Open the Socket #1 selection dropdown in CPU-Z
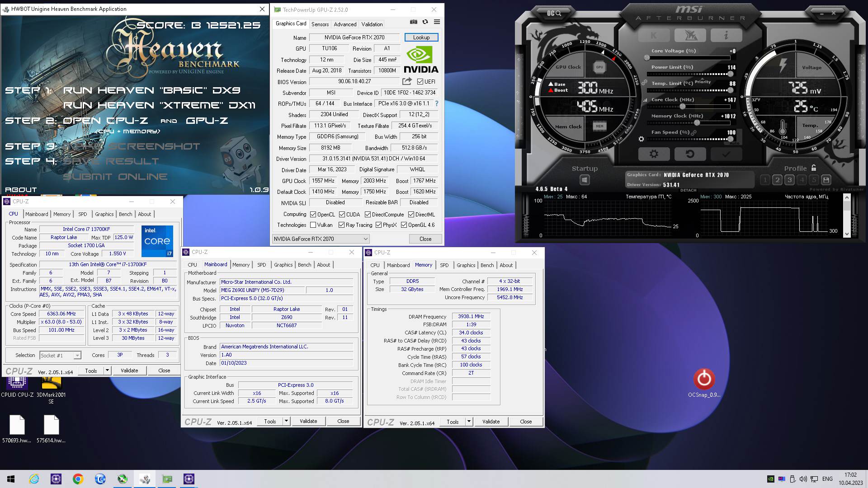Viewport: 868px width, 488px height. pos(61,355)
